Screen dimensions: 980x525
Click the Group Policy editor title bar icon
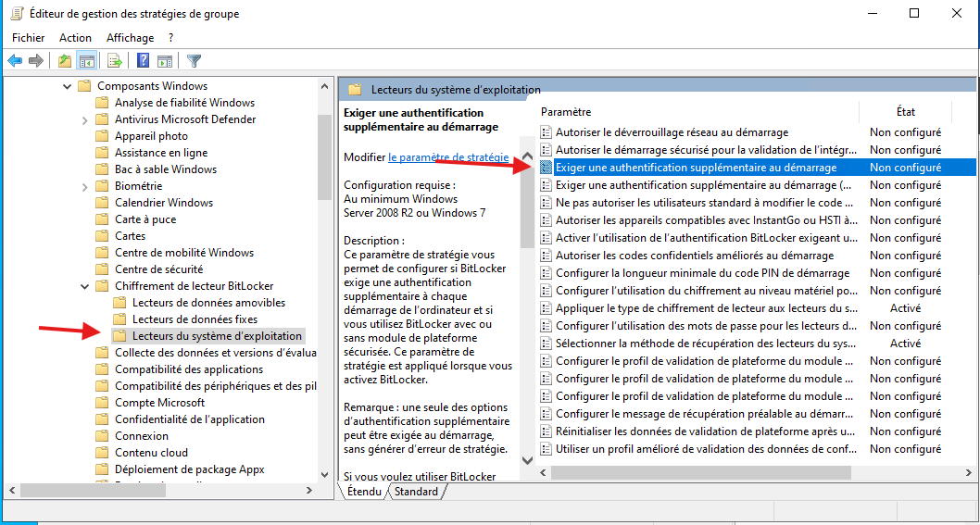click(17, 13)
